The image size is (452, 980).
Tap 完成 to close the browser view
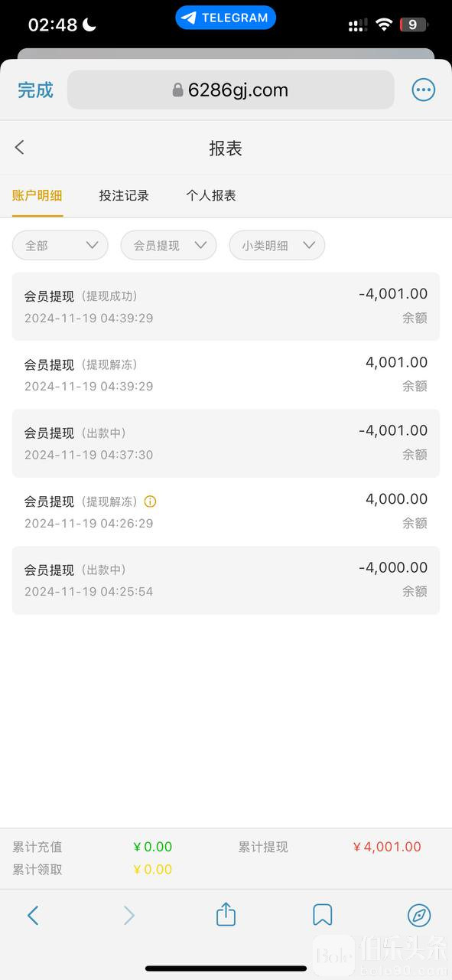coord(35,90)
